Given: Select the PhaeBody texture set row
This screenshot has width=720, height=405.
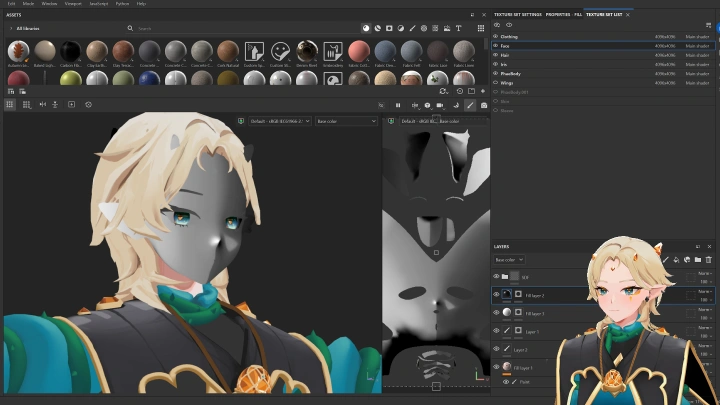Looking at the screenshot, I should (603, 73).
